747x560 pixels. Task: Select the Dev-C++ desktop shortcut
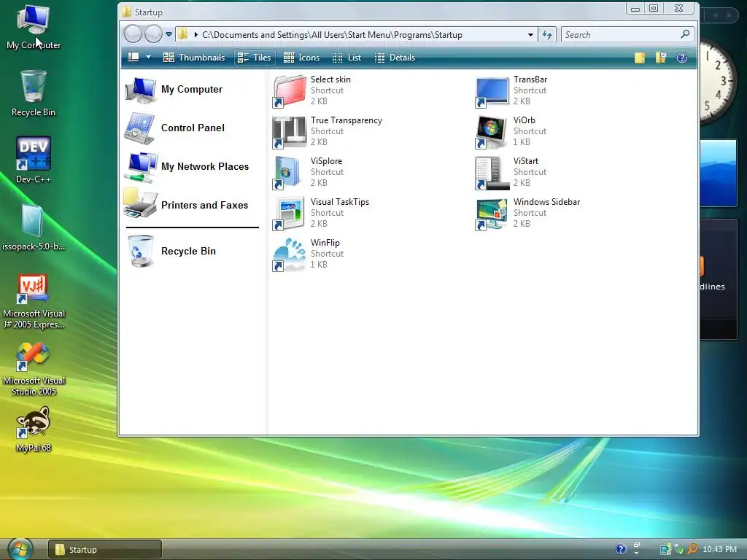click(34, 160)
